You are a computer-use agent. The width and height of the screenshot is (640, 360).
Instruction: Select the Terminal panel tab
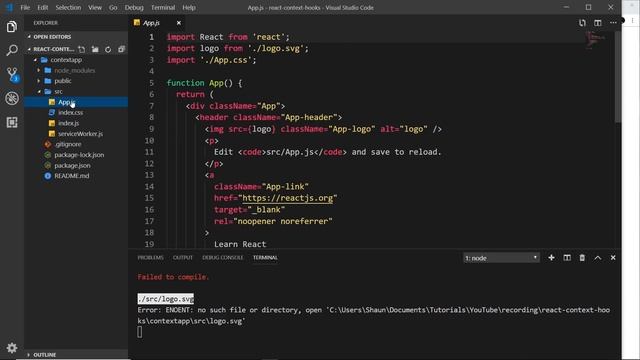(265, 258)
